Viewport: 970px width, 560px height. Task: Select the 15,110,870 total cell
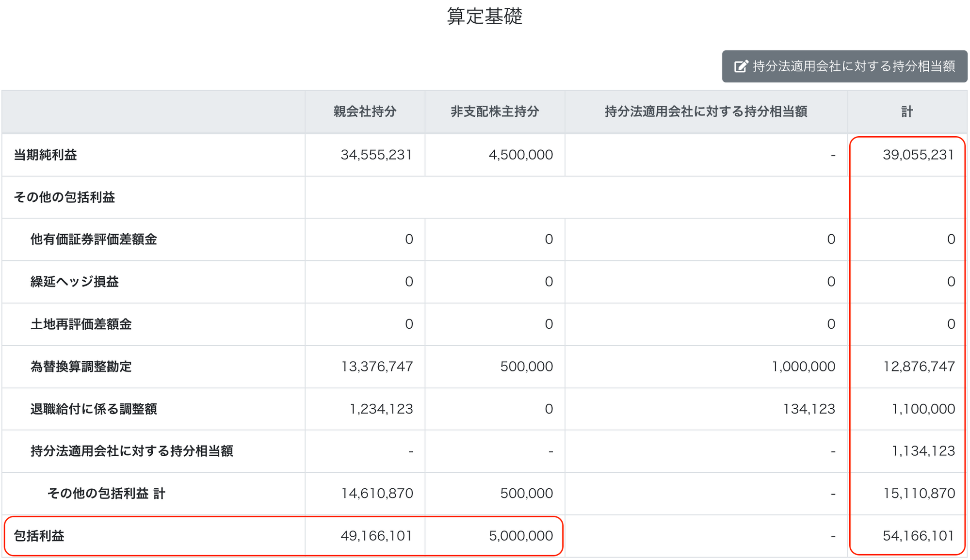(919, 494)
